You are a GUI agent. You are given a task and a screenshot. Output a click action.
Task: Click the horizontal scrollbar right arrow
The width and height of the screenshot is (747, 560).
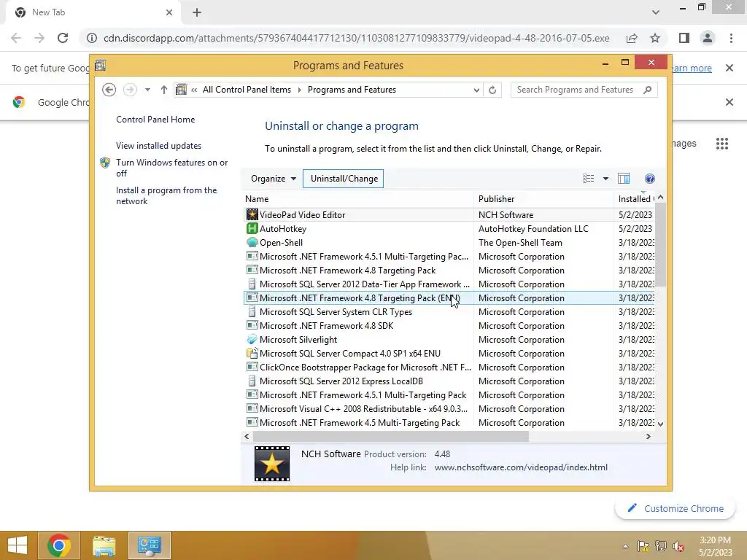click(648, 436)
